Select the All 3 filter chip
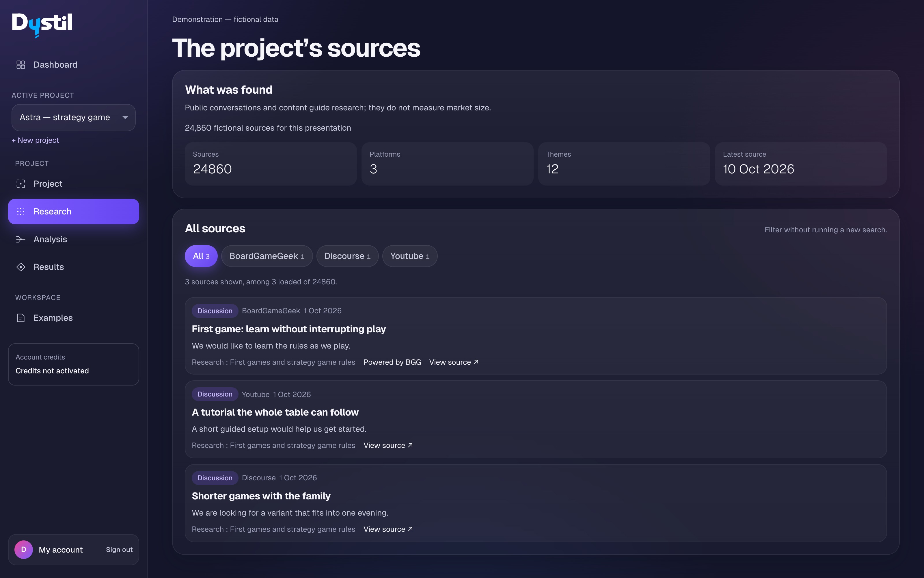Viewport: 924px width, 578px height. coord(201,256)
